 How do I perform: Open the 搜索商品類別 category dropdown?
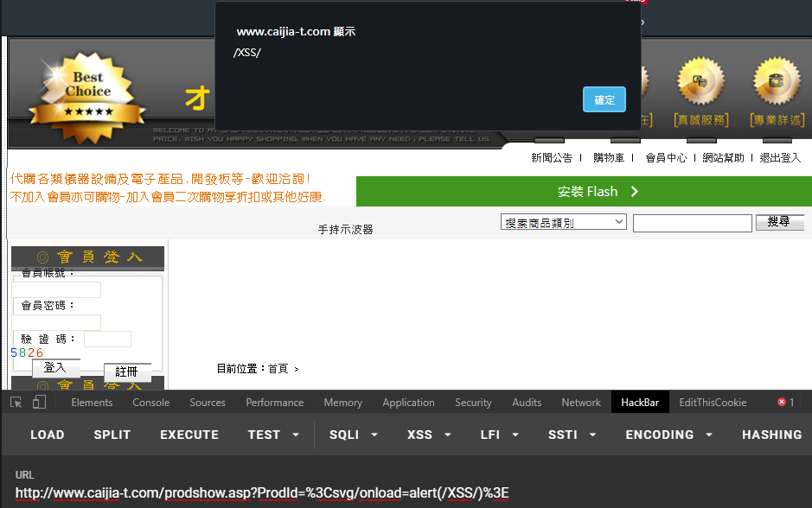(x=564, y=222)
